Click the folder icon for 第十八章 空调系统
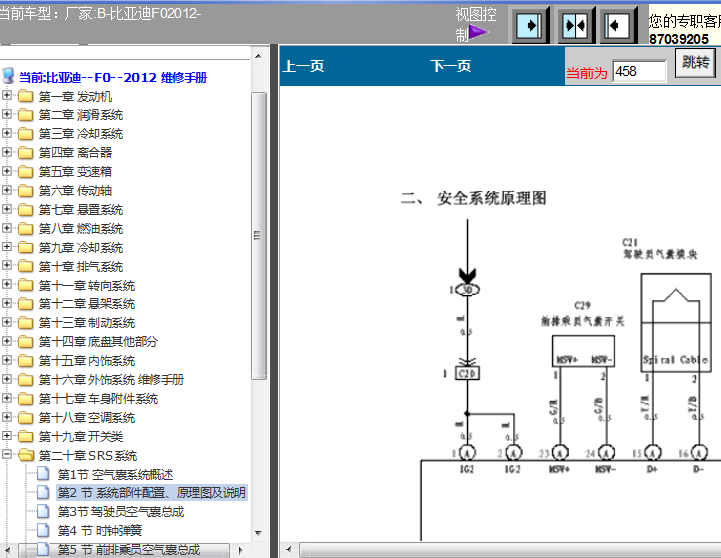This screenshot has height=558, width=721. 26,417
